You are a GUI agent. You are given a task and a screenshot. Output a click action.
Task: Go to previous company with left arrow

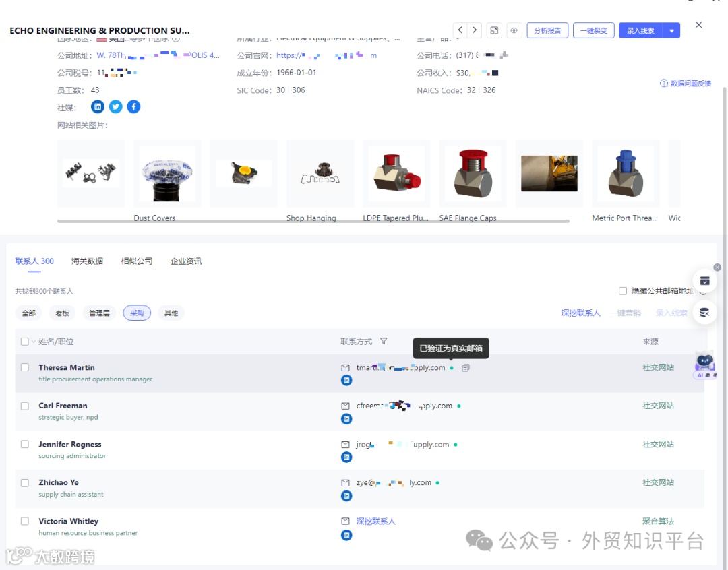tap(460, 30)
